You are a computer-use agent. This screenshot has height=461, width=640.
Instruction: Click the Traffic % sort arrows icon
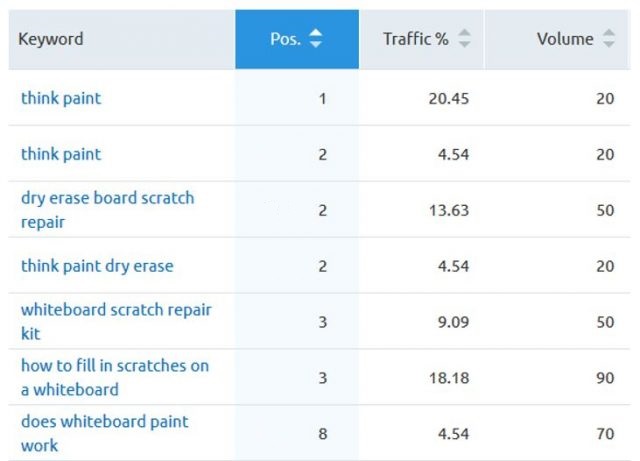(x=463, y=39)
